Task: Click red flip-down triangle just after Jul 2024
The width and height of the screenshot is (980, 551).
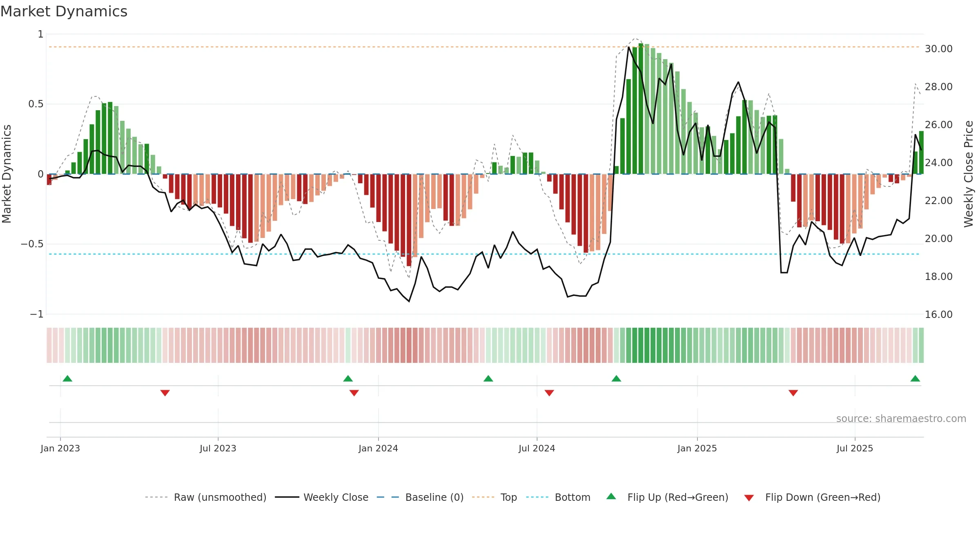Action: tap(549, 393)
